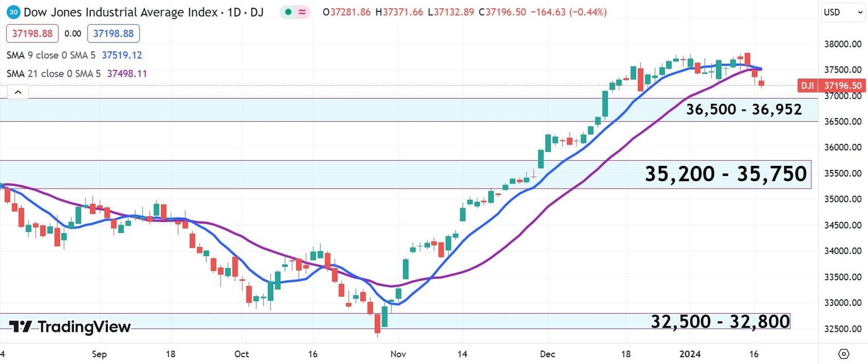Click the green market status dot
This screenshot has height=364, width=868.
[288, 12]
